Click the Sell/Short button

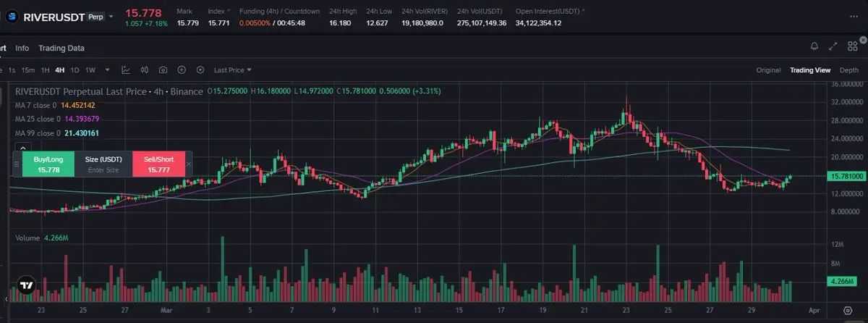coord(158,164)
